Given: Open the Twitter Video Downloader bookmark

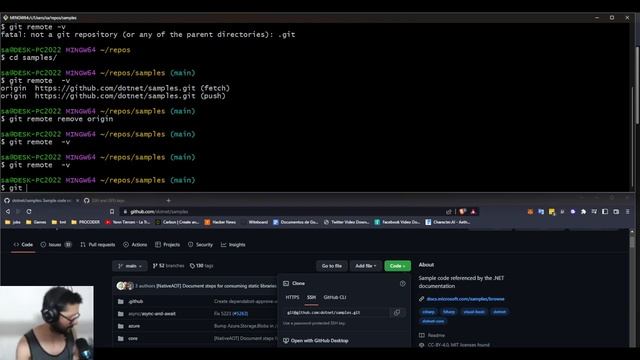Looking at the screenshot, I should point(346,222).
